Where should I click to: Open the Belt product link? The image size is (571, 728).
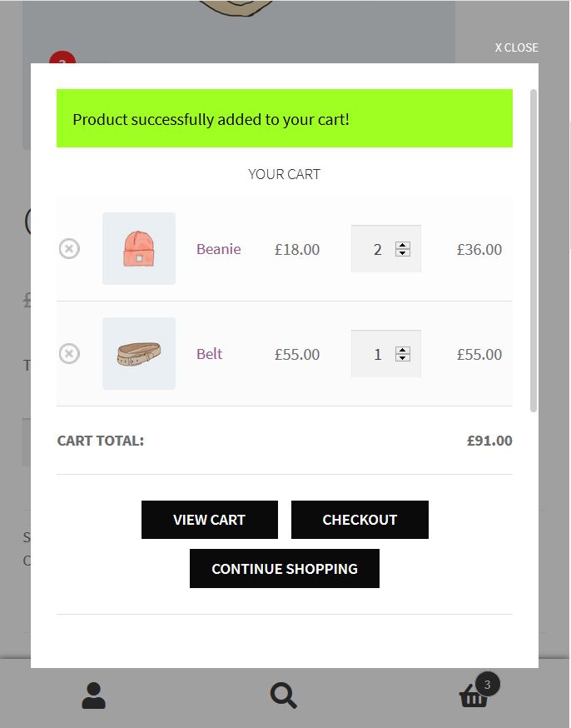coord(209,354)
